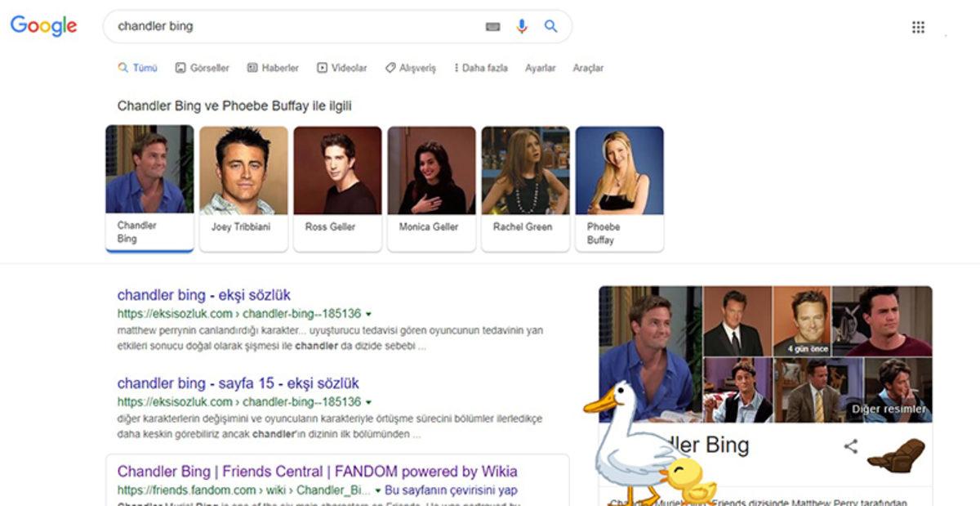Switch to the Görseller tab
Image resolution: width=980 pixels, height=506 pixels.
click(204, 68)
